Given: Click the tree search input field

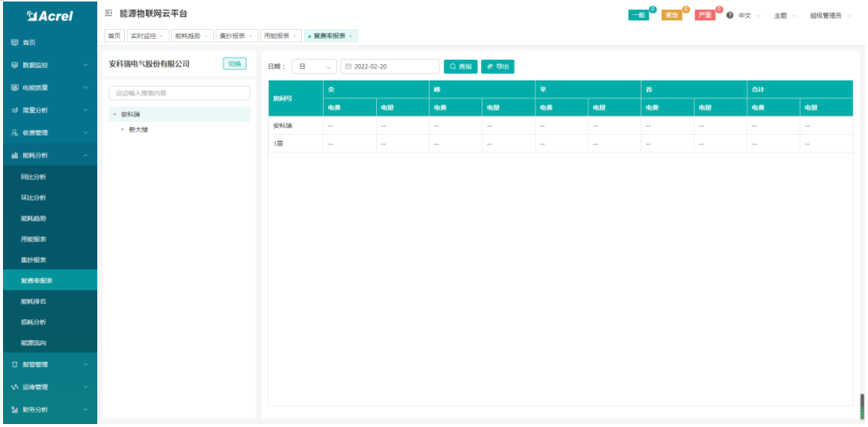Looking at the screenshot, I should click(179, 93).
